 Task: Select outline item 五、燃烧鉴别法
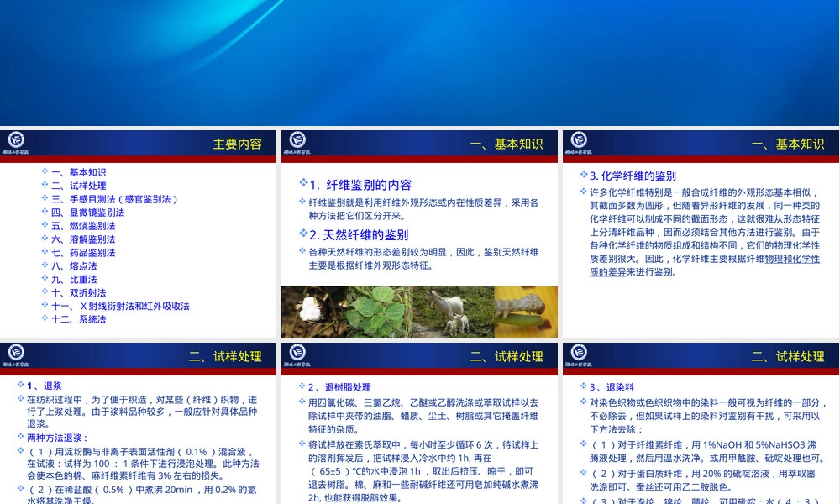click(83, 225)
